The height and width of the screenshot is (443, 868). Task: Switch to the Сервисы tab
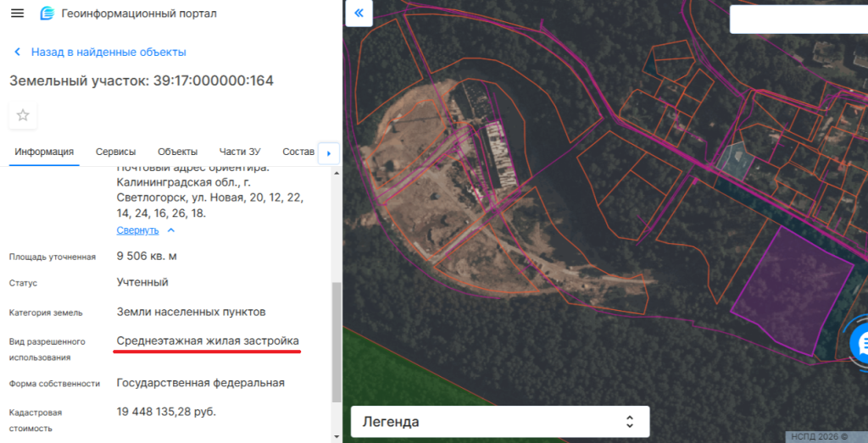coord(115,152)
